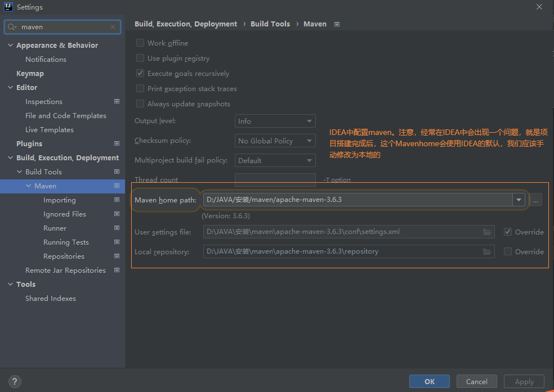Select Runner under Maven
Image resolution: width=554 pixels, height=392 pixels.
[x=55, y=228]
